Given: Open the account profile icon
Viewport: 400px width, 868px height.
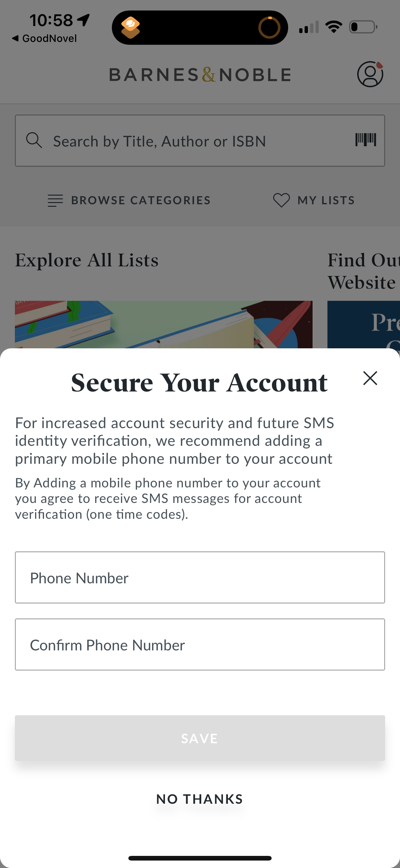Looking at the screenshot, I should click(x=370, y=74).
